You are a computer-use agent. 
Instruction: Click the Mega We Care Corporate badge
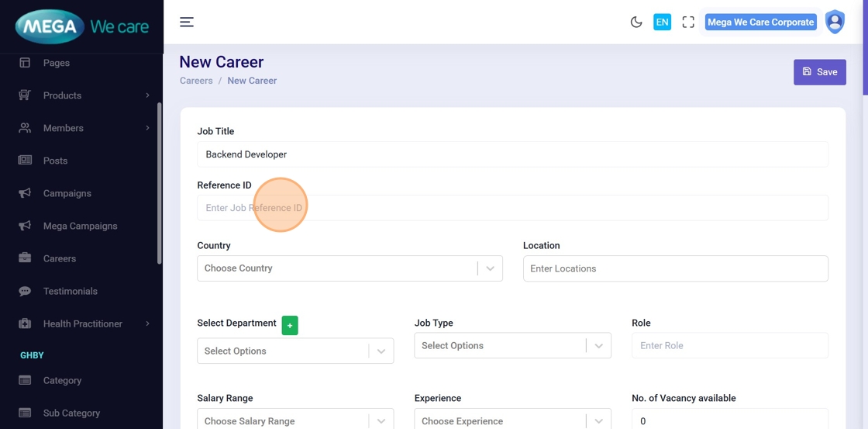[x=760, y=22]
